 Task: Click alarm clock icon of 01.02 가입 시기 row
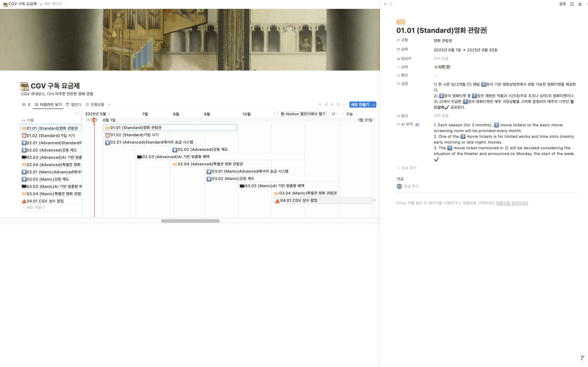[24, 135]
